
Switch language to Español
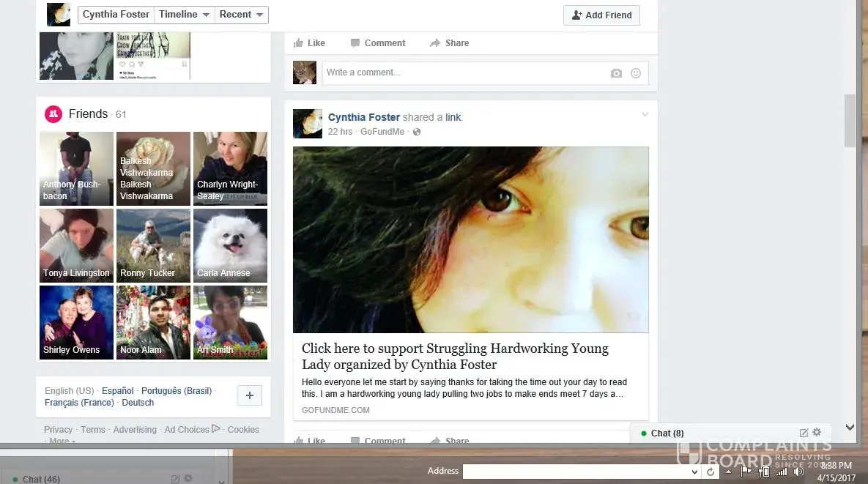click(117, 391)
